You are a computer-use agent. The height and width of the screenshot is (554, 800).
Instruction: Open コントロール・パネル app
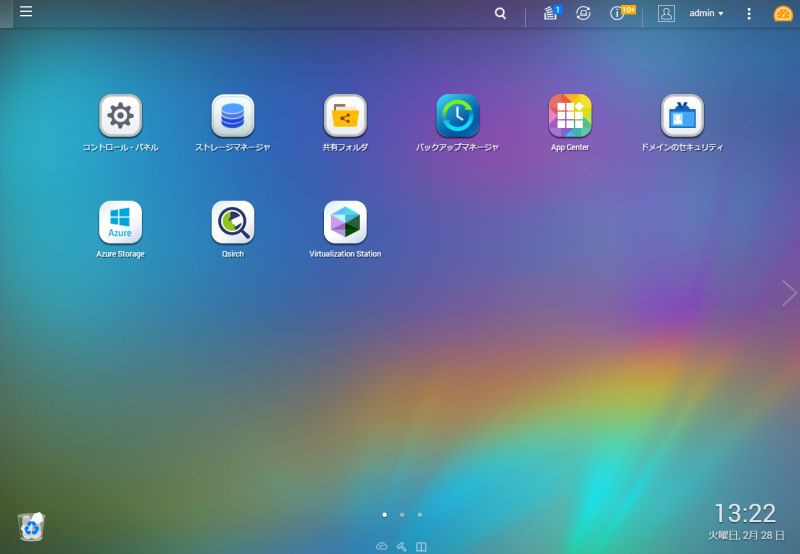point(120,116)
